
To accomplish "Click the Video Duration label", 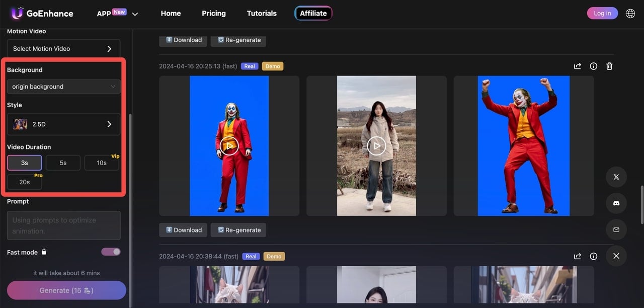I will pyautogui.click(x=29, y=147).
